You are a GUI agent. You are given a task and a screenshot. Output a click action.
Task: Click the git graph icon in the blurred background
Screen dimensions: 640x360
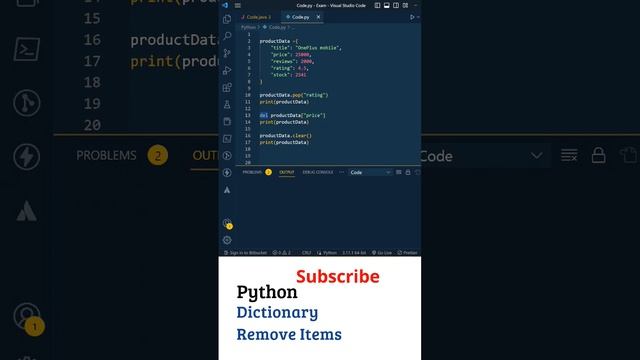(27, 103)
